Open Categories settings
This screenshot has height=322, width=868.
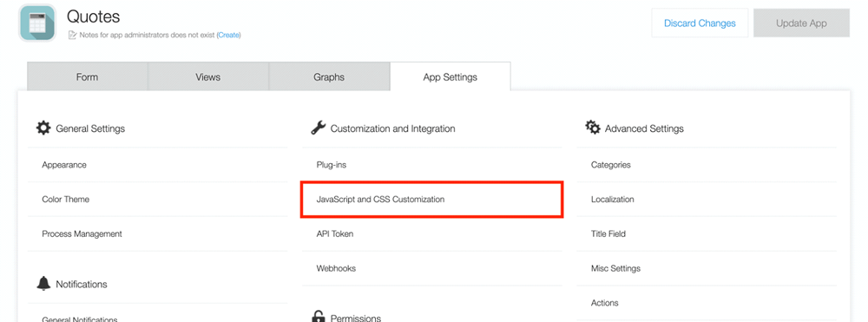707,165
